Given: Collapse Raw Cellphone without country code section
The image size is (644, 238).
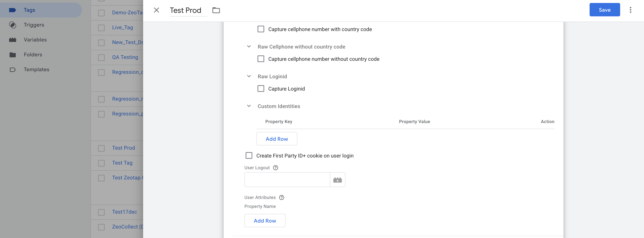Looking at the screenshot, I should 249,46.
